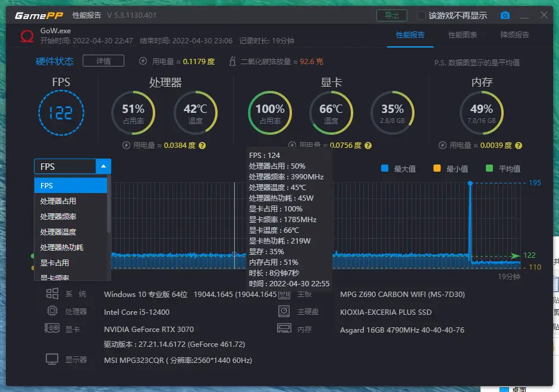The width and height of the screenshot is (559, 392).
Task: Click the CO2 emission icon beside 二氧化碳排放量
Action: click(x=233, y=61)
